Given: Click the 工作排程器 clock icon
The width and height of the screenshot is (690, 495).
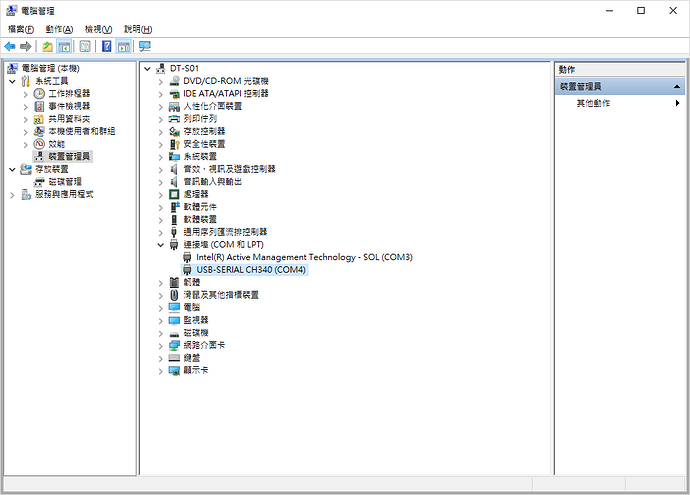Looking at the screenshot, I should (x=39, y=93).
